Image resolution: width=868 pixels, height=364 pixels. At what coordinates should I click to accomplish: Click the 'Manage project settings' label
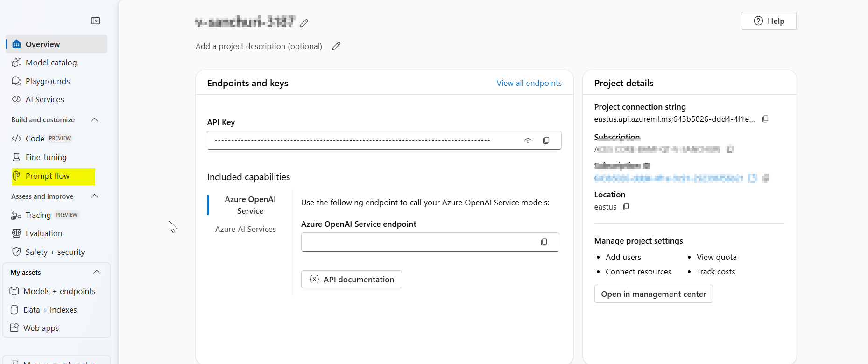pos(638,241)
